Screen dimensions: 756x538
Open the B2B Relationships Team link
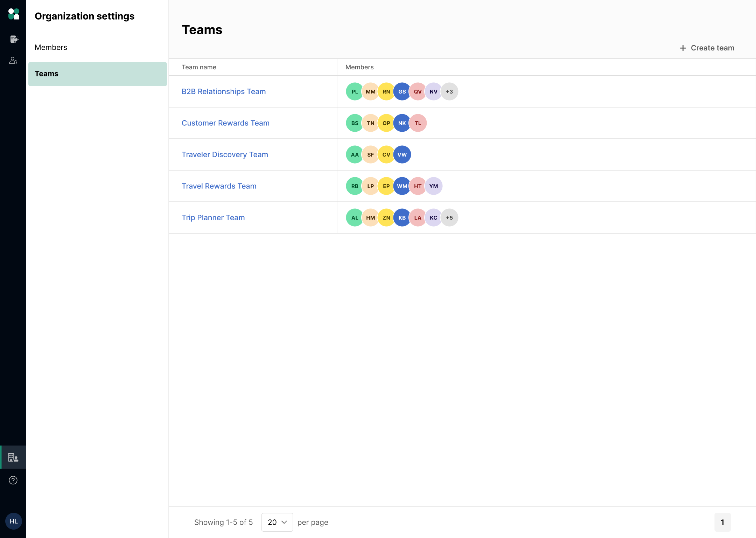pyautogui.click(x=224, y=91)
